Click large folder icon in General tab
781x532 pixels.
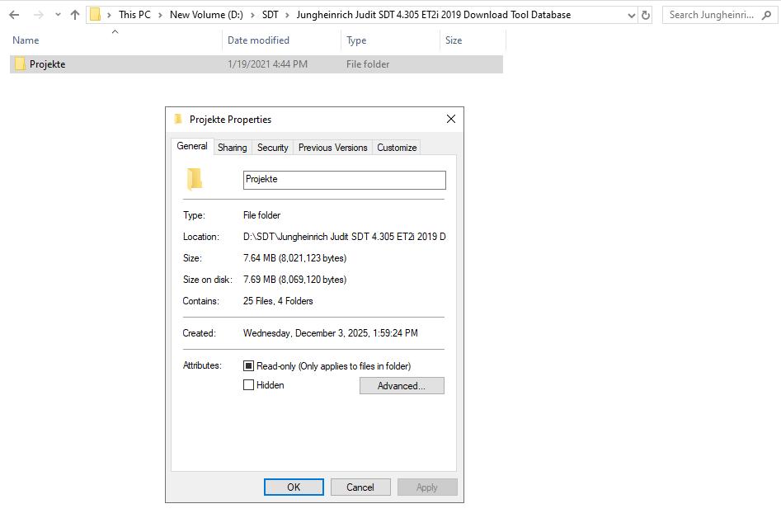click(x=195, y=179)
